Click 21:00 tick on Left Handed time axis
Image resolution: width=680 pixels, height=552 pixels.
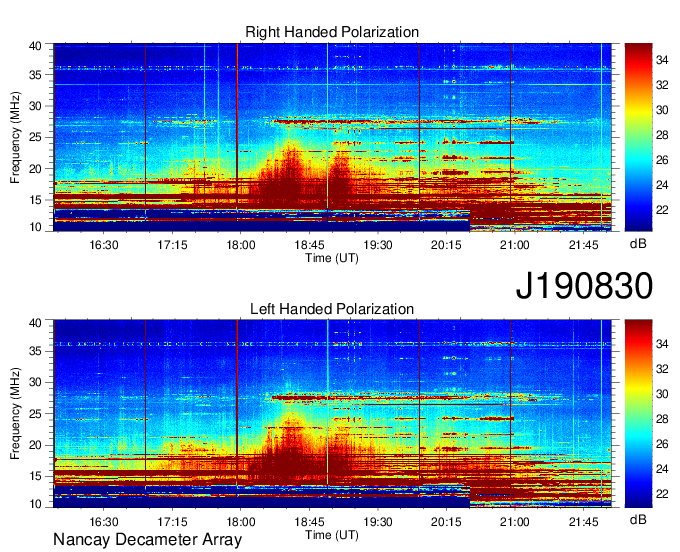pos(515,522)
